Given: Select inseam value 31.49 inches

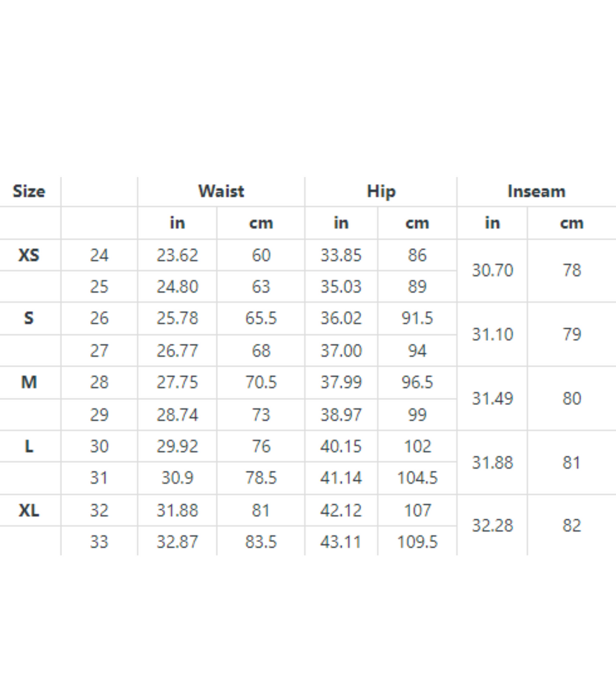Looking at the screenshot, I should point(492,399).
